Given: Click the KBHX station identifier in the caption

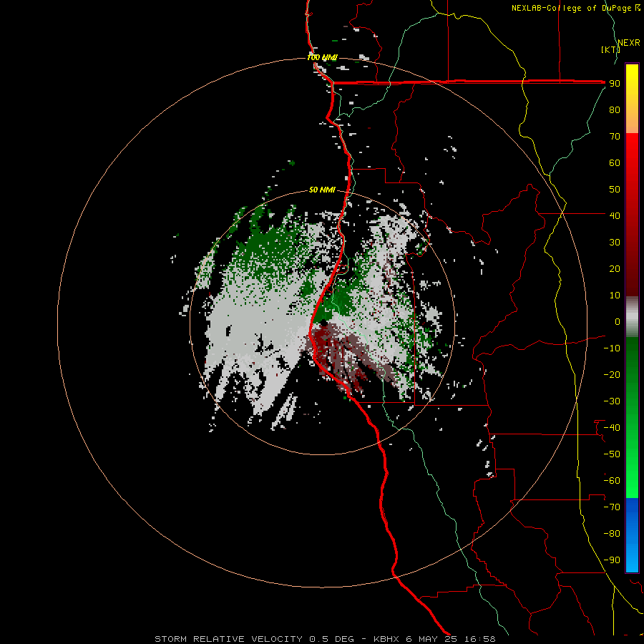Looking at the screenshot, I should [x=386, y=639].
